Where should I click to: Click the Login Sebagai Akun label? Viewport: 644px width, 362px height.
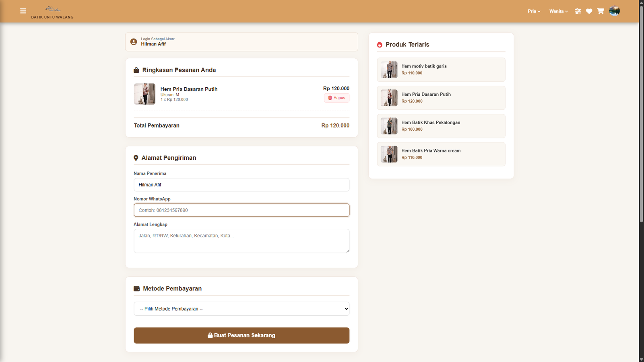[158, 39]
